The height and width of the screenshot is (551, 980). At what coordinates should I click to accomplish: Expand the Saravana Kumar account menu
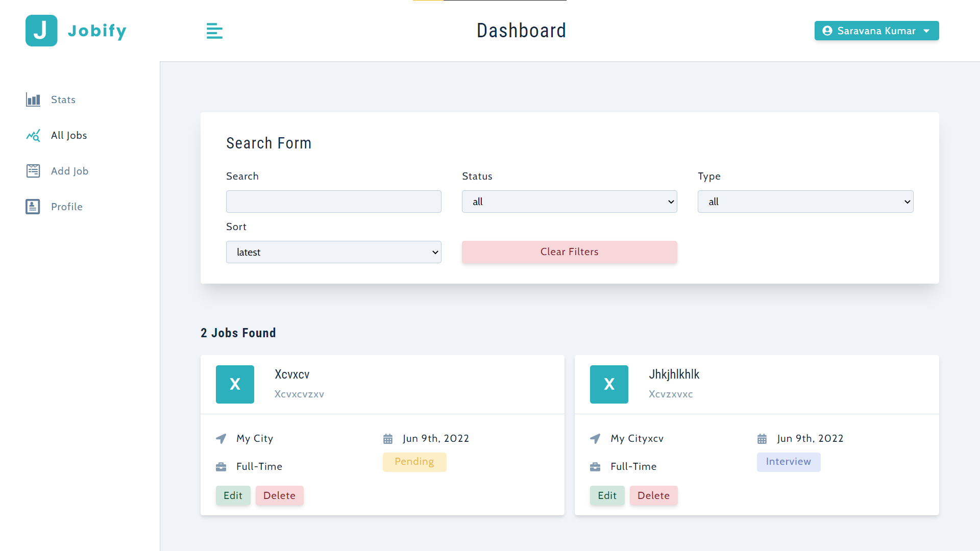point(876,31)
